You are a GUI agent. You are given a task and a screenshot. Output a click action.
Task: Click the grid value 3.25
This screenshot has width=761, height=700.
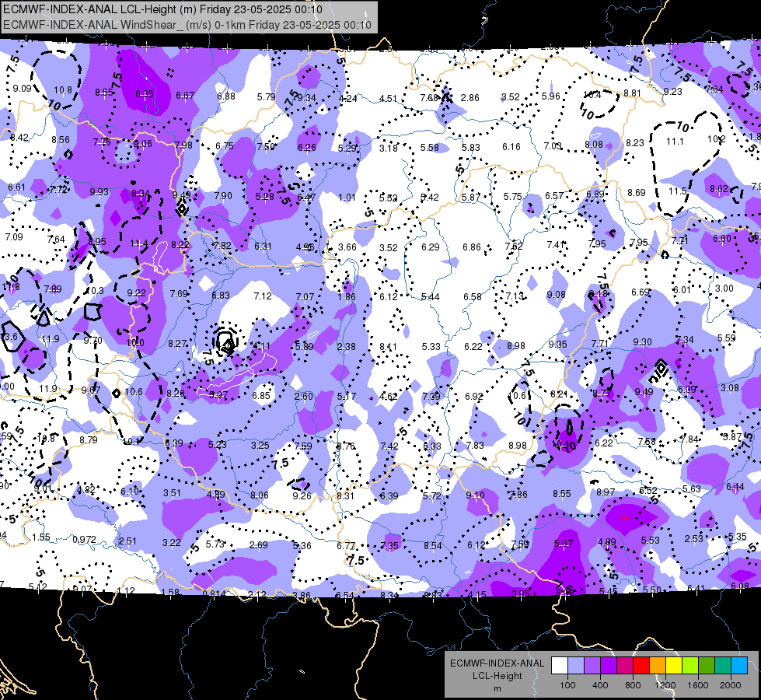[x=260, y=445]
